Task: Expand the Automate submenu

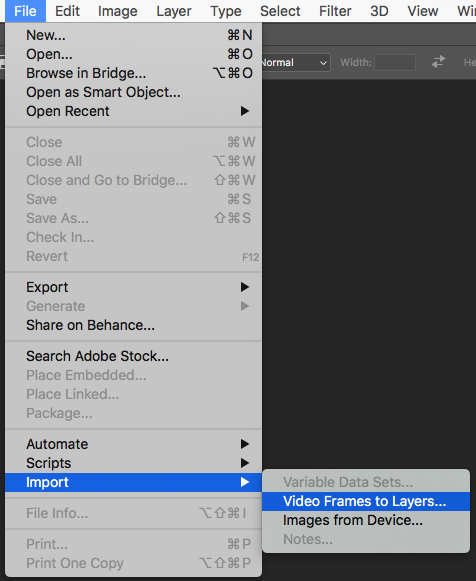Action: [x=134, y=444]
